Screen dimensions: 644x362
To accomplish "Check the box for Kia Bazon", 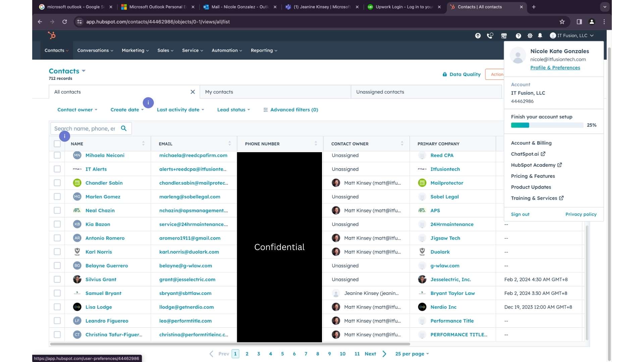I will point(57,224).
